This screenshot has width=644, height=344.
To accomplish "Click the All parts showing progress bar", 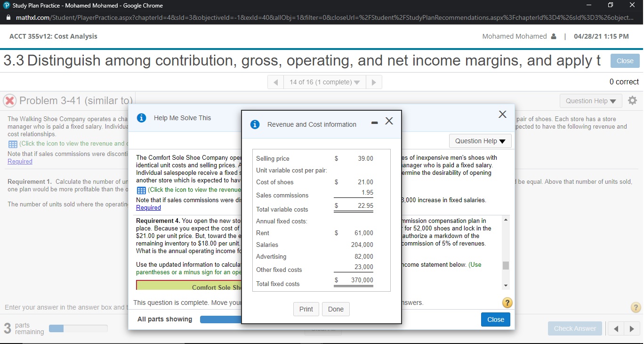I will (x=221, y=319).
